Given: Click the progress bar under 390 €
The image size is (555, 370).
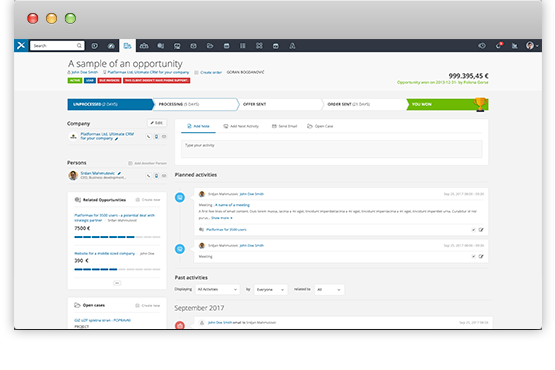Looking at the screenshot, I should (117, 269).
